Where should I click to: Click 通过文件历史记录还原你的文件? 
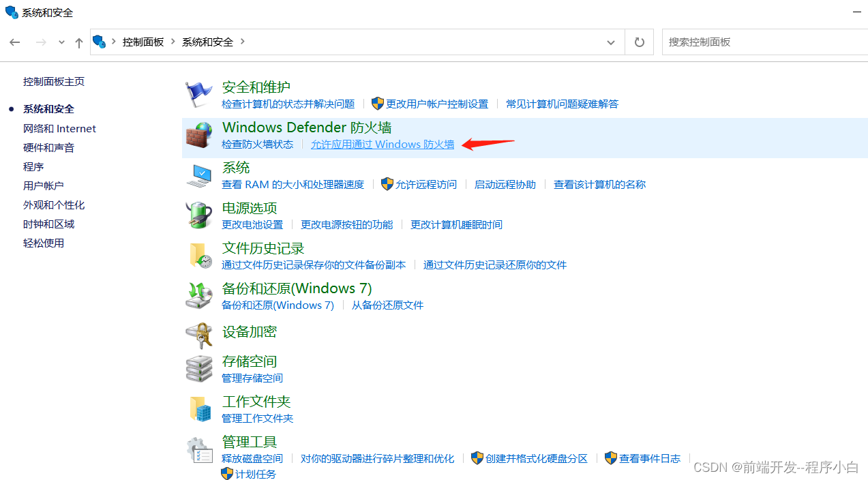click(495, 265)
